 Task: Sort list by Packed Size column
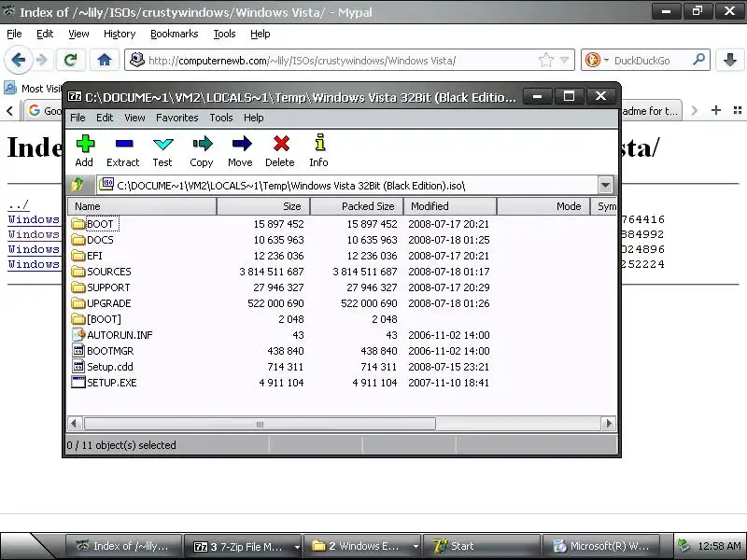[357, 206]
